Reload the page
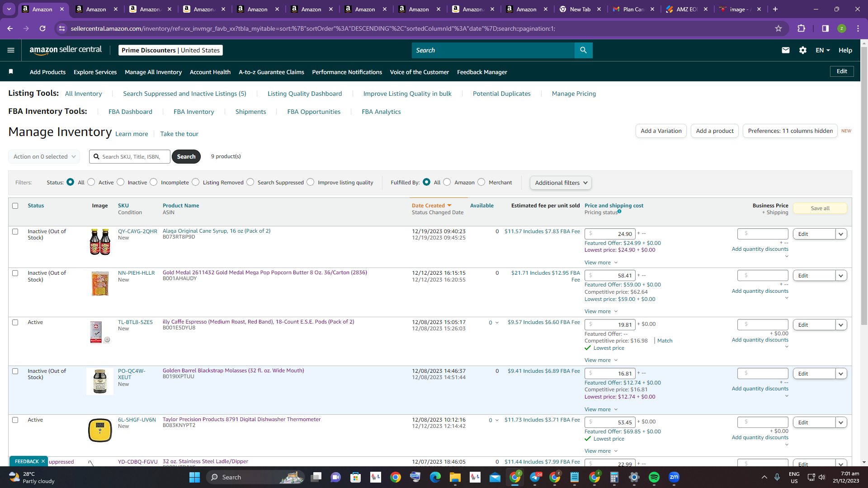Image resolution: width=868 pixels, height=488 pixels. tap(42, 28)
